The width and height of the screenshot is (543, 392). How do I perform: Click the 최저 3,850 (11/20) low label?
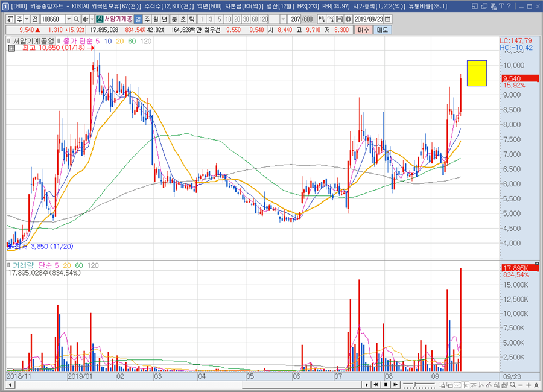pos(43,247)
